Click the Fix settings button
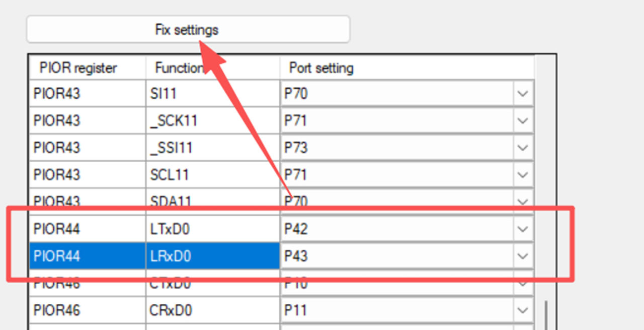This screenshot has width=644, height=330. click(x=188, y=30)
